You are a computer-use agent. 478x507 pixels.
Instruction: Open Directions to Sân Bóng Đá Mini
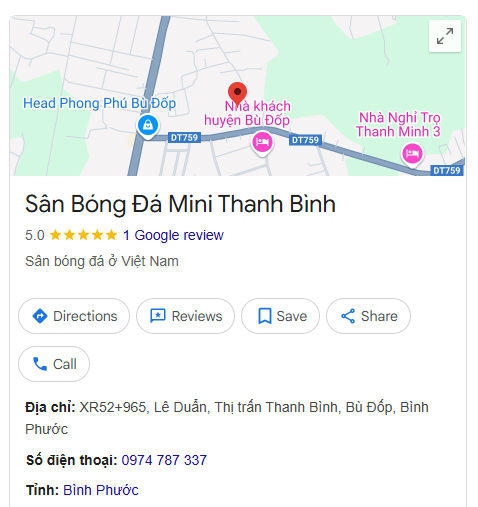74,316
